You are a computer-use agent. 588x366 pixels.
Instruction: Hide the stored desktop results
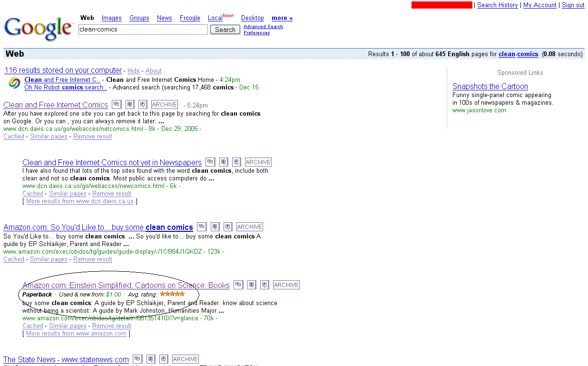(x=134, y=71)
